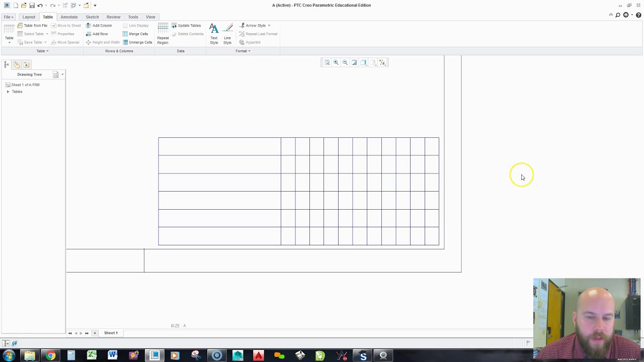Open the command search magnifier

[x=618, y=15]
